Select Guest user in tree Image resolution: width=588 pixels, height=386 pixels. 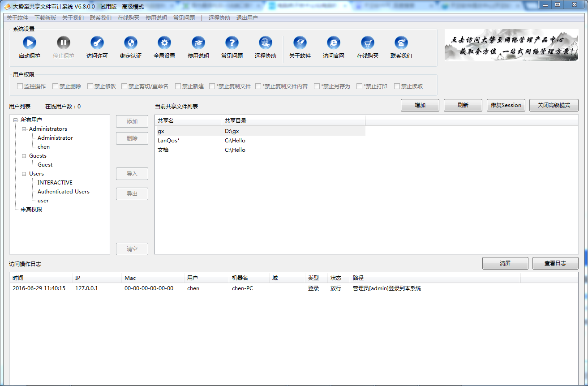pos(45,165)
